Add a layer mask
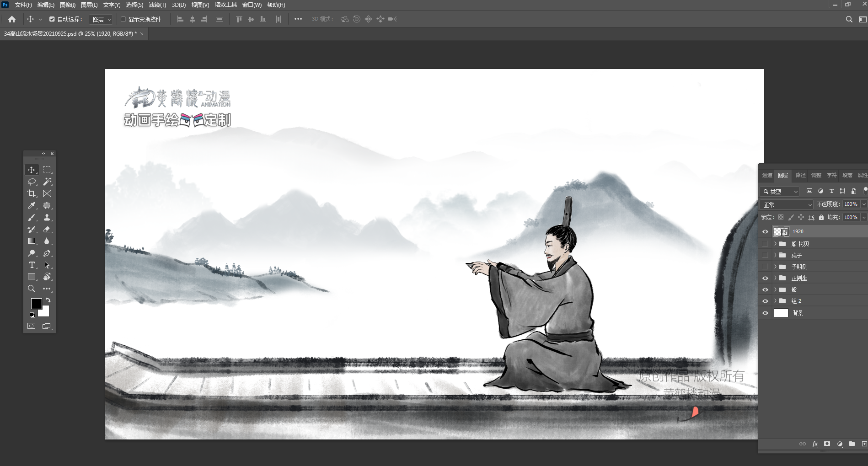Screen dimensions: 868x466 click(x=827, y=444)
